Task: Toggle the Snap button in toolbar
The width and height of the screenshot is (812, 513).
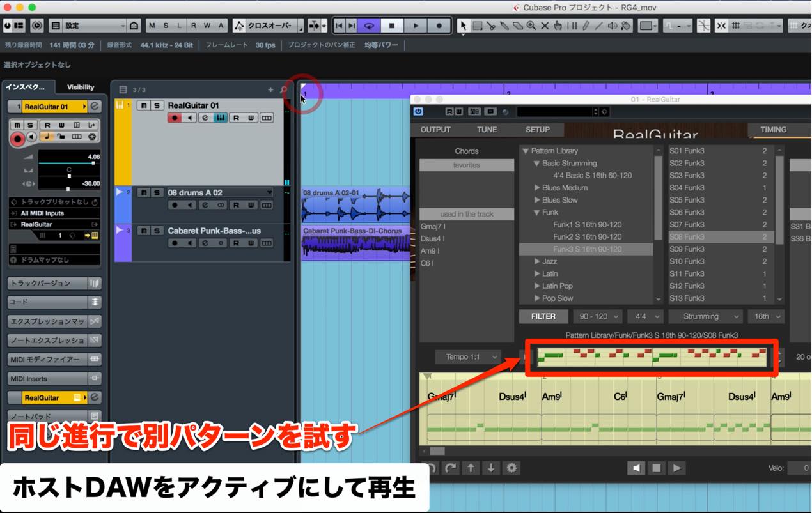Action: [721, 26]
